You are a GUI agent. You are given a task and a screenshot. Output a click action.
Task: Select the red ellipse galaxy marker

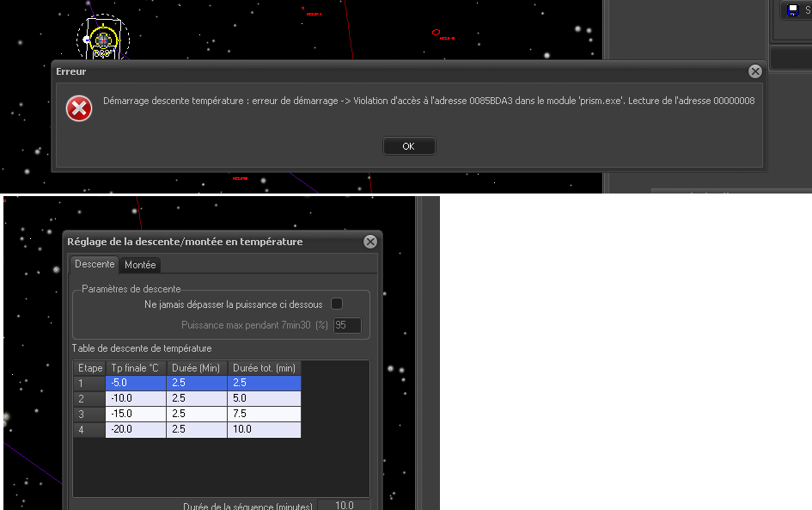tap(437, 32)
